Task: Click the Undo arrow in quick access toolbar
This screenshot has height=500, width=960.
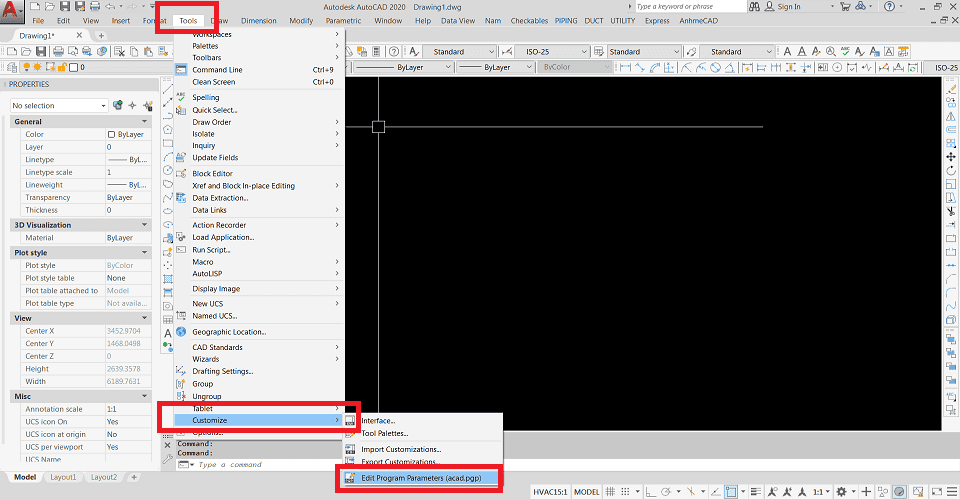Action: [110, 7]
